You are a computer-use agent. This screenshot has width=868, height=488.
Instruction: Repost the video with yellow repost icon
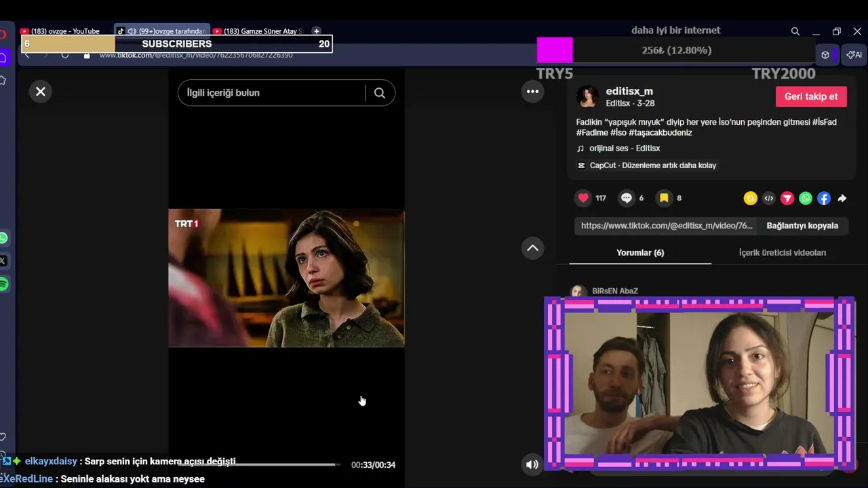coord(750,199)
